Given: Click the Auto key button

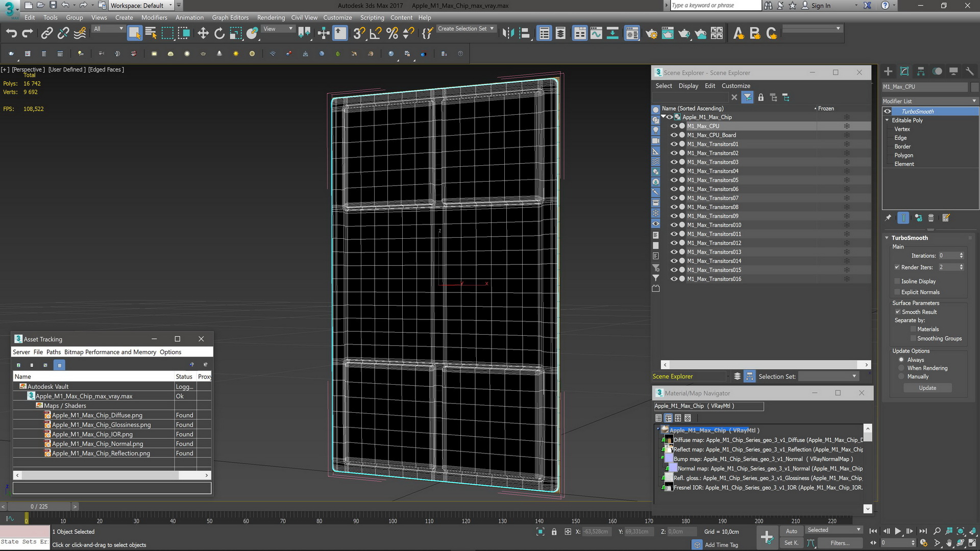Looking at the screenshot, I should click(x=791, y=531).
